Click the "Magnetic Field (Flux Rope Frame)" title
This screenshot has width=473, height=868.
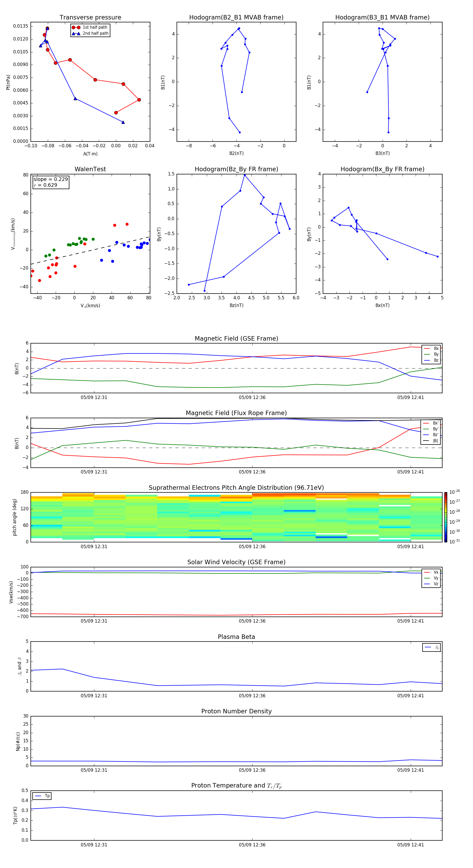(236, 413)
